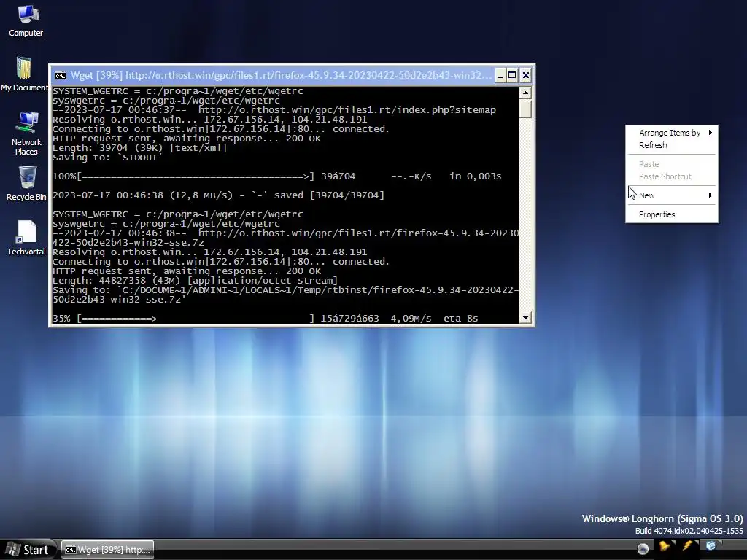Click the 35% download progress line
The image size is (747, 560).
[x=265, y=319]
